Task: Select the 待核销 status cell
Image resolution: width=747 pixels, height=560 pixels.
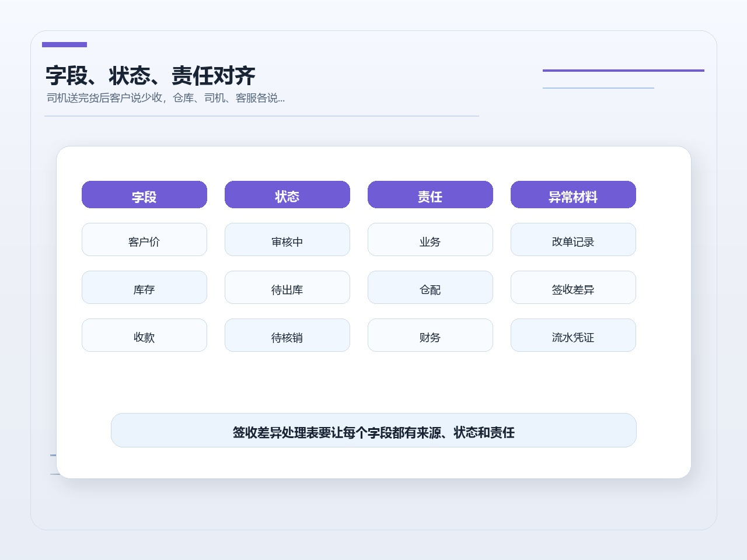Action: [287, 335]
